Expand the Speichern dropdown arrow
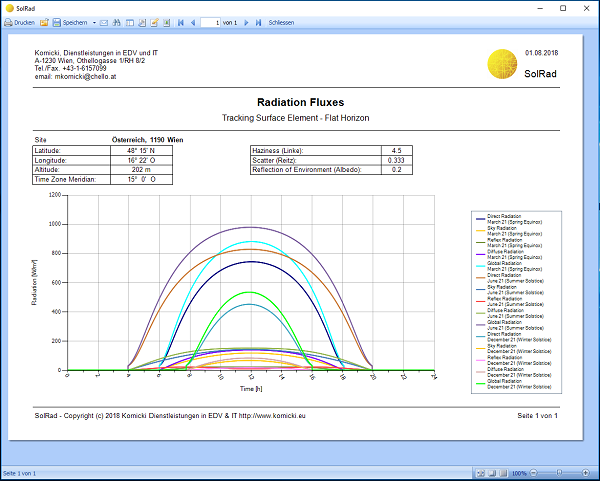This screenshot has height=481, width=600. click(94, 21)
